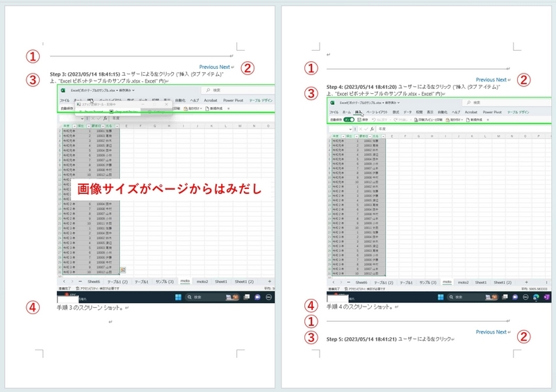Click the caption '手順 4 のスクリーン ショット。'
The width and height of the screenshot is (556, 392).
pos(360,307)
